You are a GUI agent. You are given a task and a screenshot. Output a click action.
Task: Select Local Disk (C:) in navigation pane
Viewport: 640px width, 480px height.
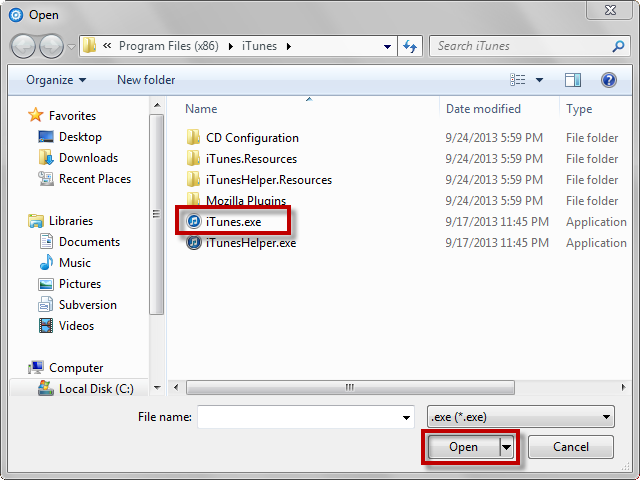point(95,388)
